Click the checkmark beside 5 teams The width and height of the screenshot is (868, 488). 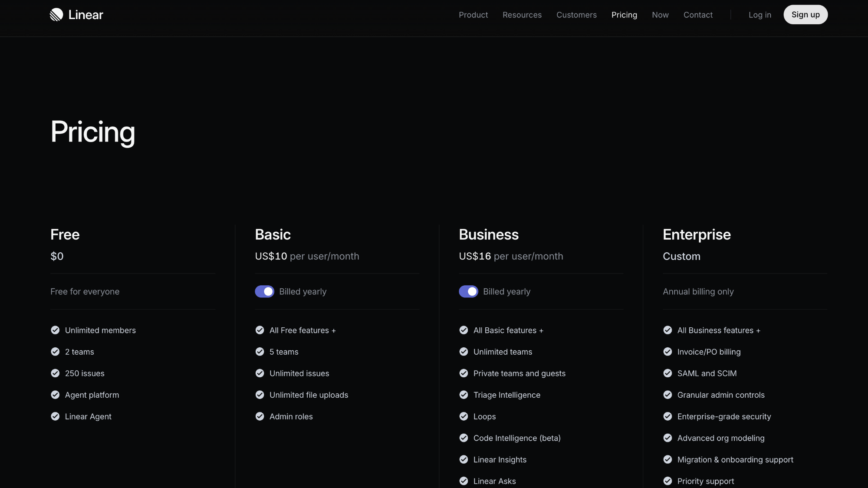(260, 352)
